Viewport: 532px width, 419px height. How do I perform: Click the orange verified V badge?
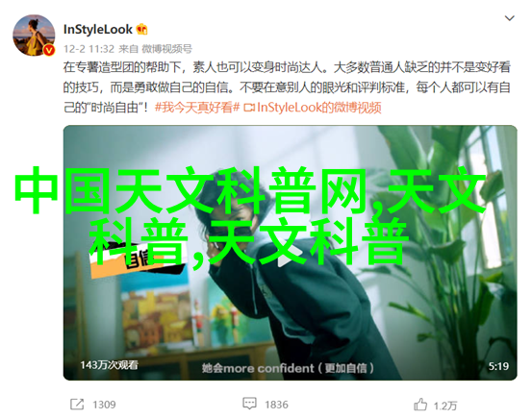coord(49,51)
